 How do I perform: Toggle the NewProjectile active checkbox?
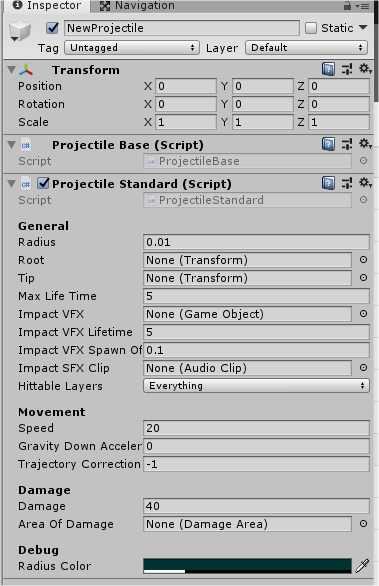click(52, 28)
